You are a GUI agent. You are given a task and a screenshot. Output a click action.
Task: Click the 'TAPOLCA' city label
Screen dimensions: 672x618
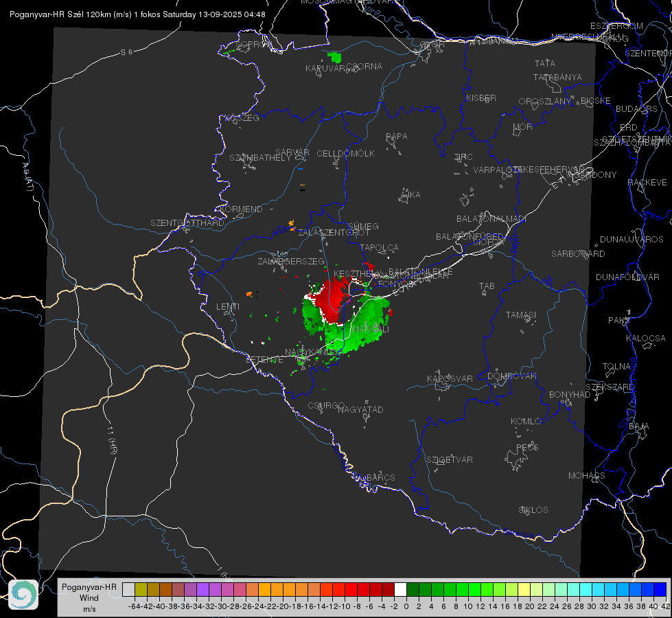[379, 247]
